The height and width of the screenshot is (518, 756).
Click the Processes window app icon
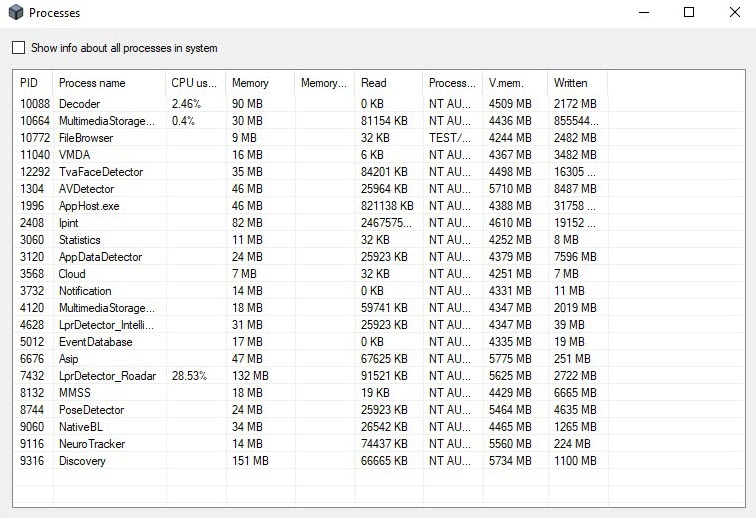click(13, 13)
